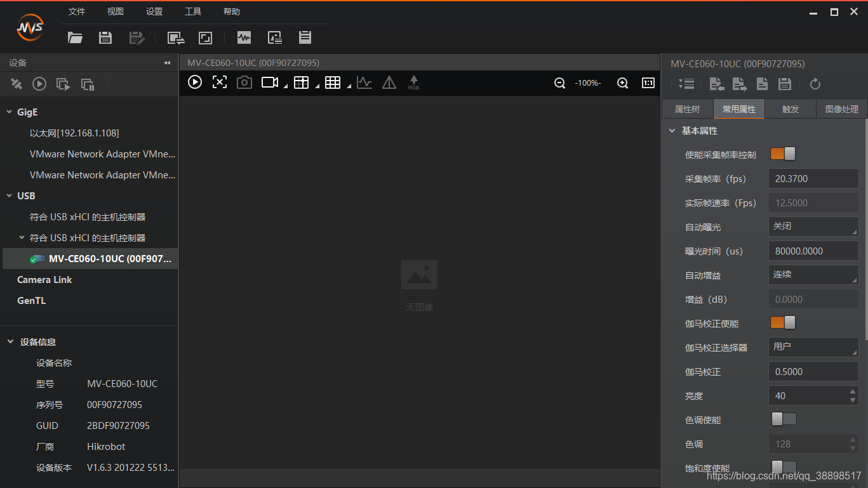868x488 pixels.
Task: Click the disconnect plug icon in device panel
Action: pos(17,84)
